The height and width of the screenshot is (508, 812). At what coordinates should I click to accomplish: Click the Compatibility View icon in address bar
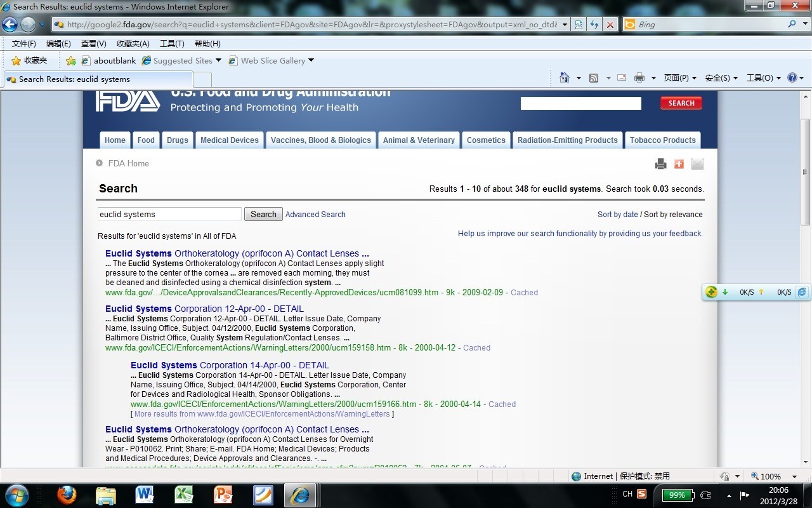point(579,25)
